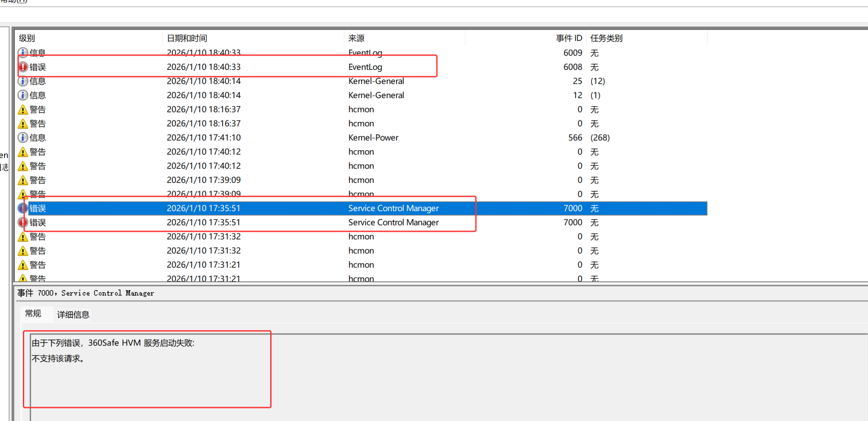Sort by the 日期和时间 column header
The image size is (868, 421).
coord(187,39)
